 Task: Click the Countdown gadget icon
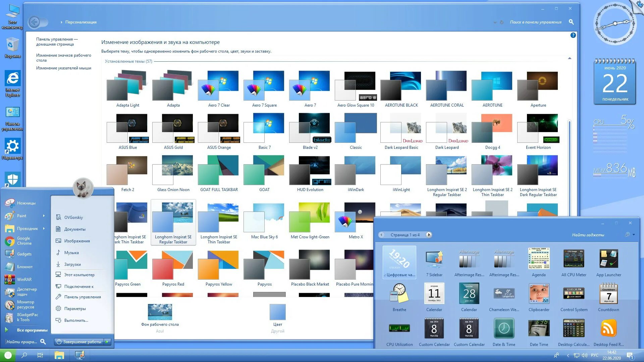click(x=608, y=294)
